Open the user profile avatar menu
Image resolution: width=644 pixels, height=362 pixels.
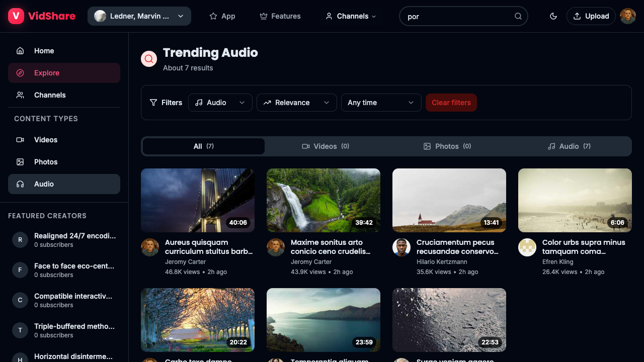[628, 16]
